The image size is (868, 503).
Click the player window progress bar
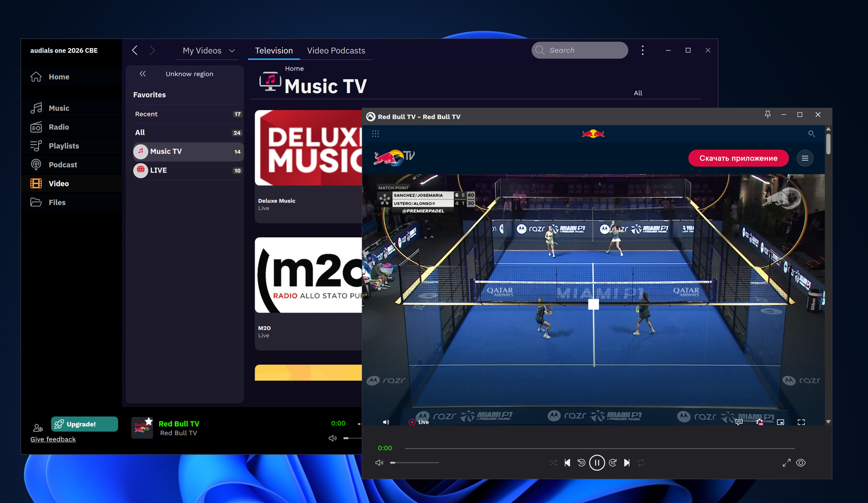tap(599, 448)
